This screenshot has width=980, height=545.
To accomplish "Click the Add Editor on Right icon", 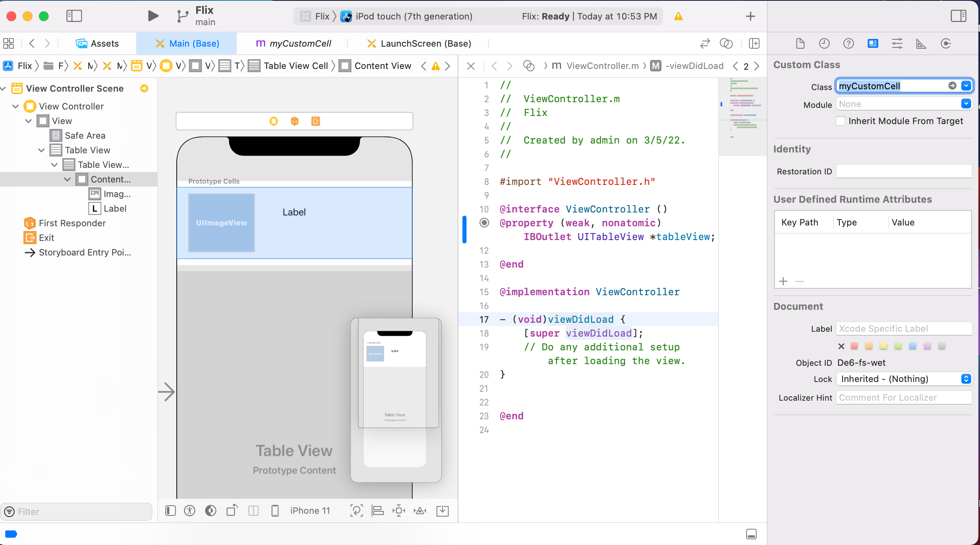I will pos(754,43).
